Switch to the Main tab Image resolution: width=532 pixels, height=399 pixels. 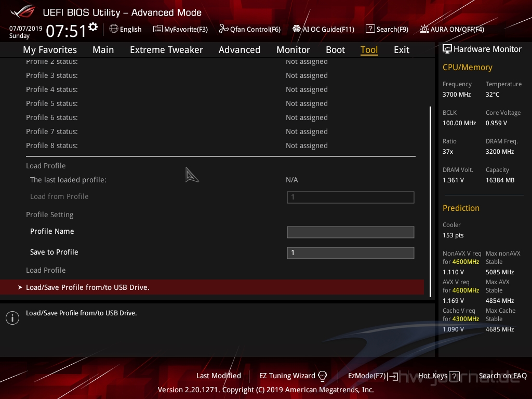103,50
